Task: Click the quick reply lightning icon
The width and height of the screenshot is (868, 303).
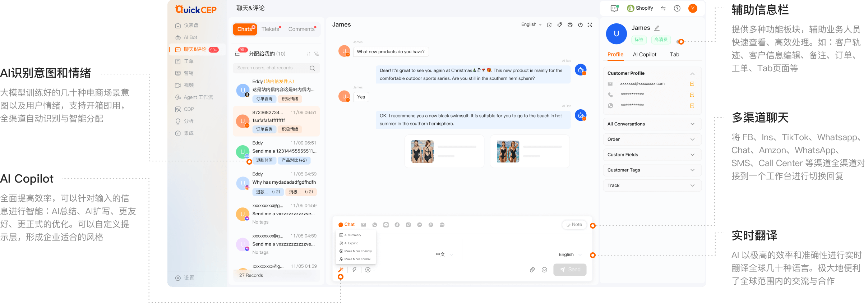Action: coord(355,270)
